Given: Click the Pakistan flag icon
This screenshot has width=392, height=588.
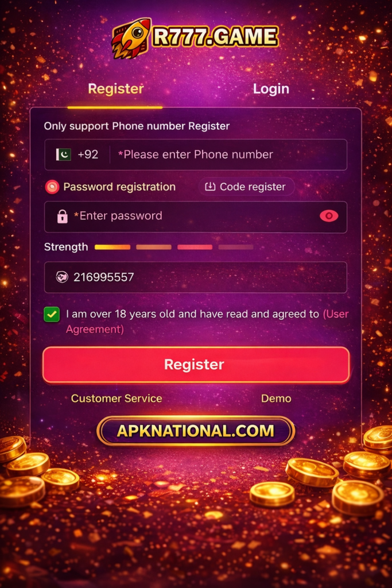Looking at the screenshot, I should (63, 154).
